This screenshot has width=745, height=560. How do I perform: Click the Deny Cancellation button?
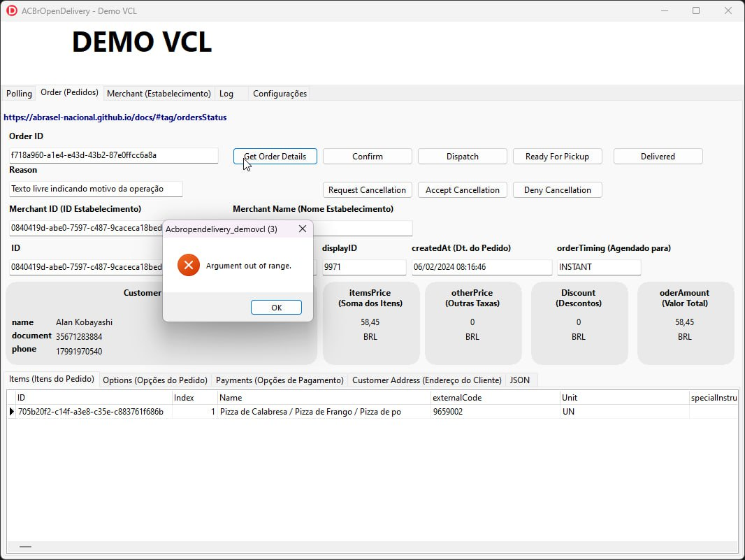557,189
